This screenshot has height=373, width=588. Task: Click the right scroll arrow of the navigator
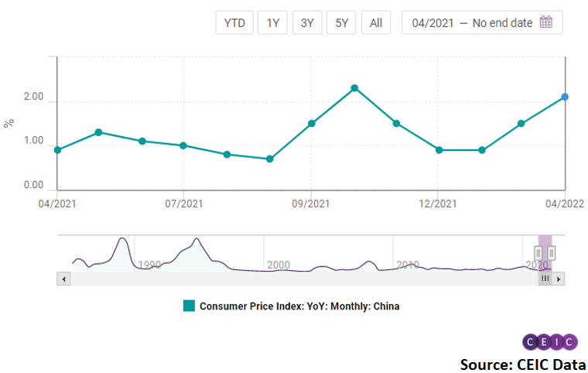point(559,278)
